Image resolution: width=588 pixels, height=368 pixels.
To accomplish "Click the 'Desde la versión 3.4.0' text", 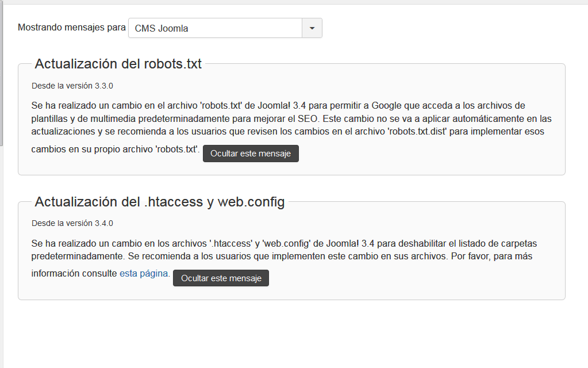I will pos(72,223).
